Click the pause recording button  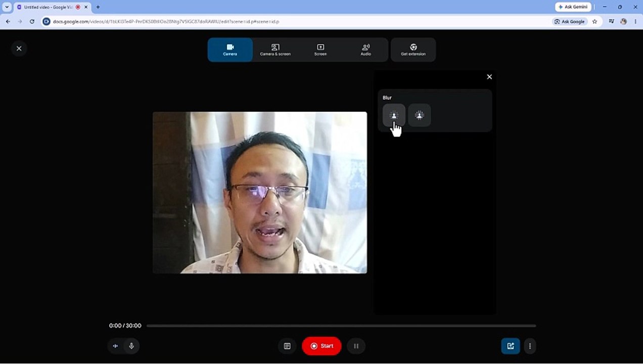[356, 346]
